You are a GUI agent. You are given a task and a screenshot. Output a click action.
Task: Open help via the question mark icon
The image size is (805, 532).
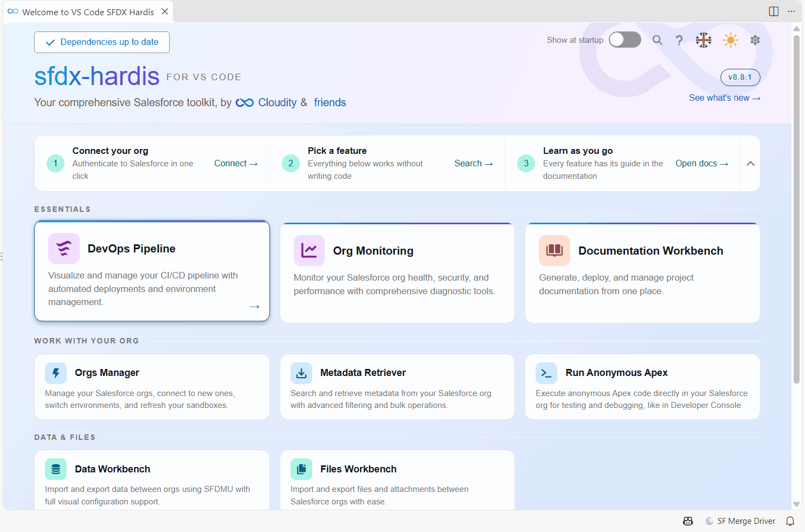click(679, 40)
